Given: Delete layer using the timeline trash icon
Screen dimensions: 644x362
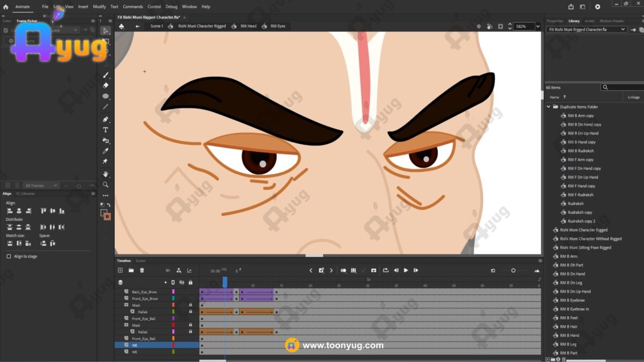Looking at the screenshot, I should [x=142, y=270].
